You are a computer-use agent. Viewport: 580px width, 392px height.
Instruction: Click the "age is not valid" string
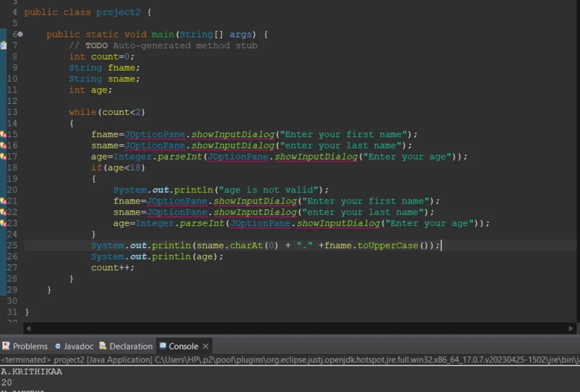268,190
